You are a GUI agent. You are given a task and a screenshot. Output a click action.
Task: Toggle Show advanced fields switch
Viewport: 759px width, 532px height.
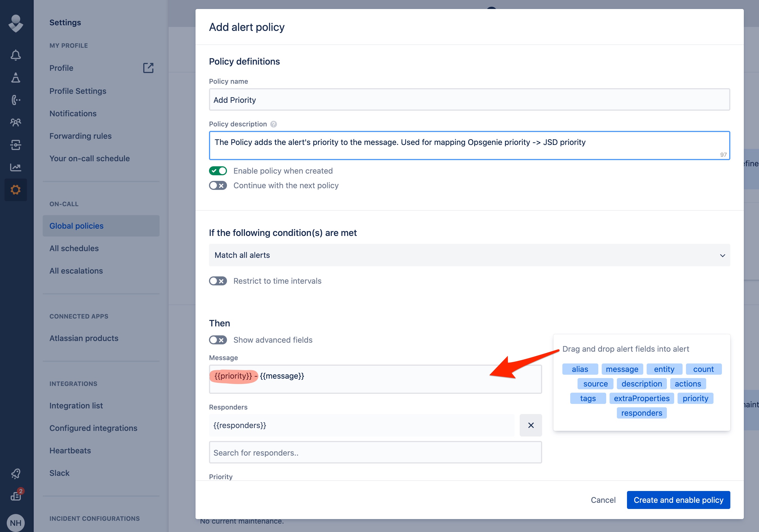218,340
